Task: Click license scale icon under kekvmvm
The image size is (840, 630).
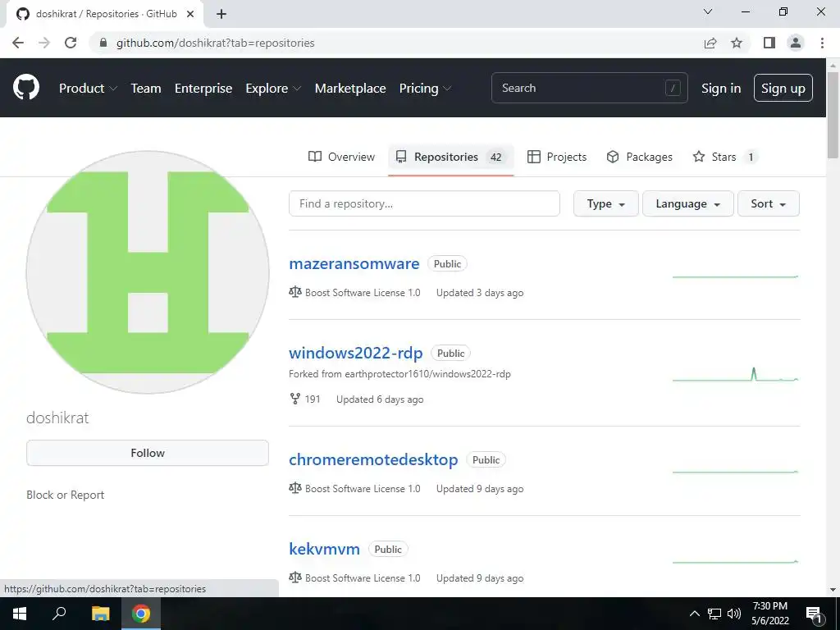Action: pos(295,577)
